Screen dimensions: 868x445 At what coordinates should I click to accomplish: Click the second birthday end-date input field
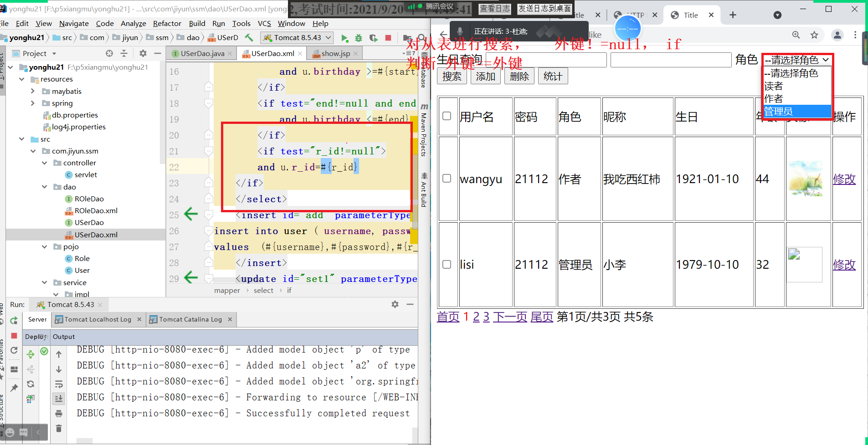pos(671,60)
